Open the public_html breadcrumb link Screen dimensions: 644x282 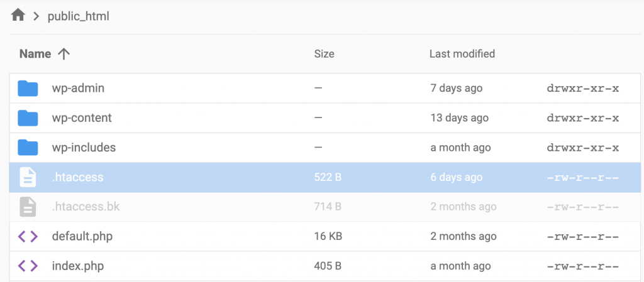click(x=79, y=17)
